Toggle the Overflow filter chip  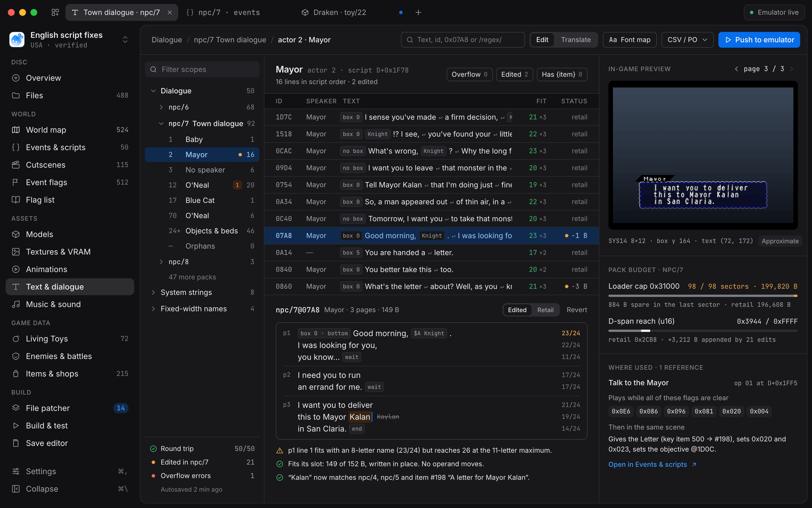pyautogui.click(x=469, y=74)
